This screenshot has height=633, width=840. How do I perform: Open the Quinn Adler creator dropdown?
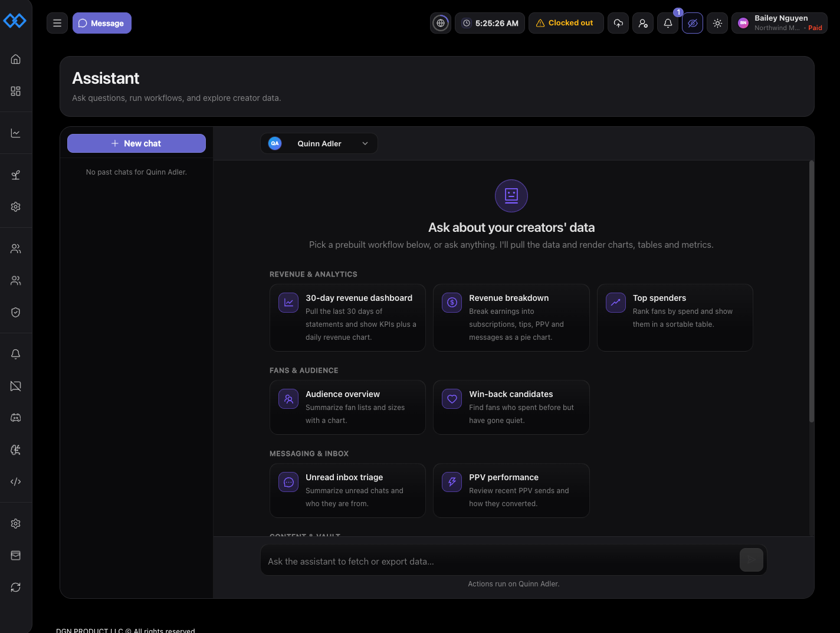319,143
